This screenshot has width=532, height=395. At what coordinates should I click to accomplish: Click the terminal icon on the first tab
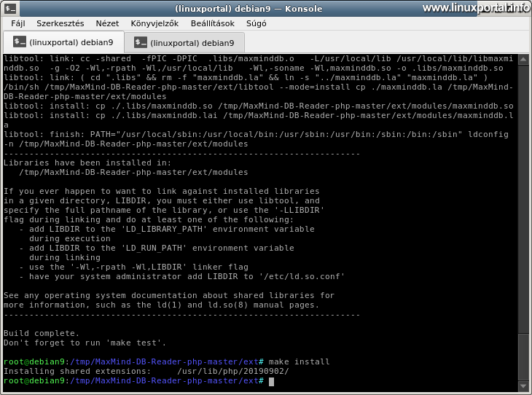point(20,42)
